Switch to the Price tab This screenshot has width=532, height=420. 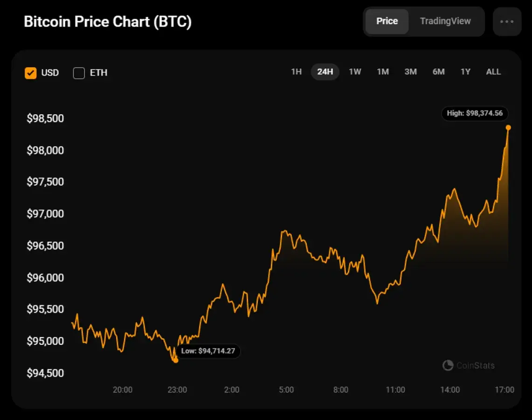click(x=387, y=21)
